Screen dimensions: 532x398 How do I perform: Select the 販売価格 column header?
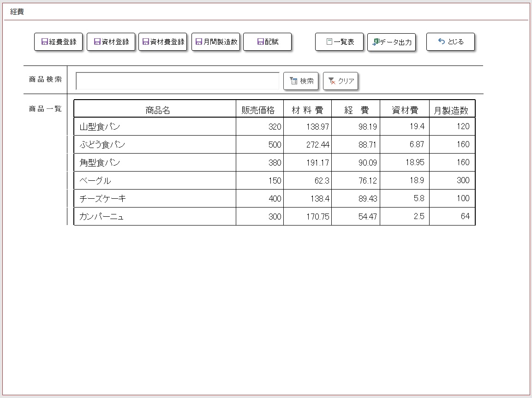pyautogui.click(x=260, y=109)
